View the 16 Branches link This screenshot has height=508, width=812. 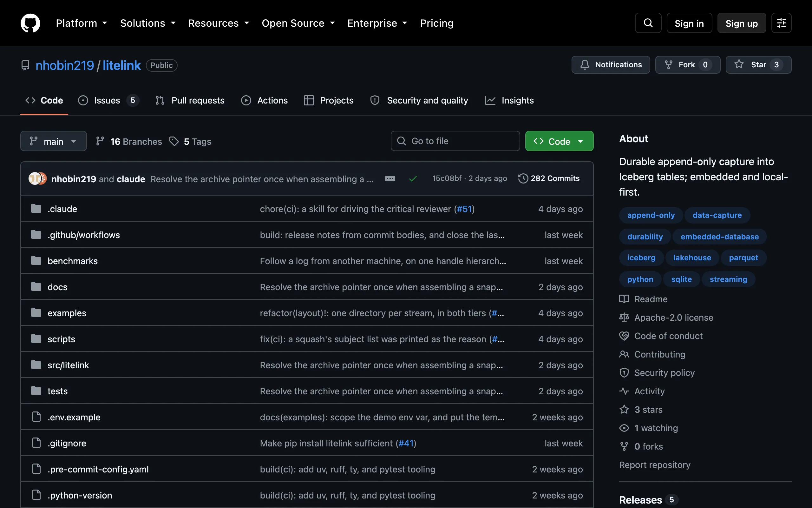(129, 142)
